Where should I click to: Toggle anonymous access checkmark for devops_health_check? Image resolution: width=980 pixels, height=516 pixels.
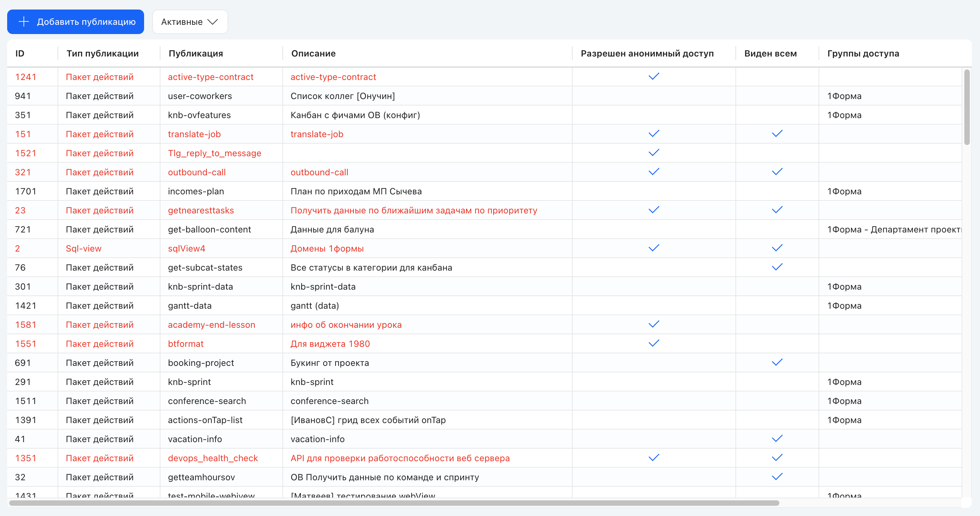[x=654, y=457]
